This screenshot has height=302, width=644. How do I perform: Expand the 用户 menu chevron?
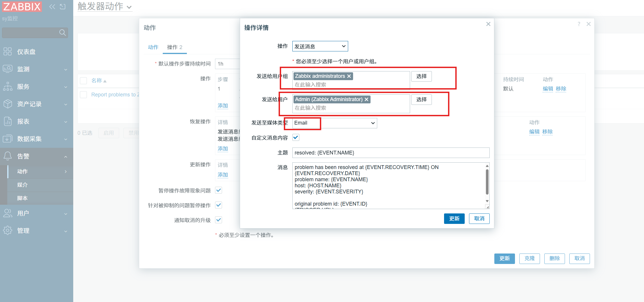click(66, 214)
